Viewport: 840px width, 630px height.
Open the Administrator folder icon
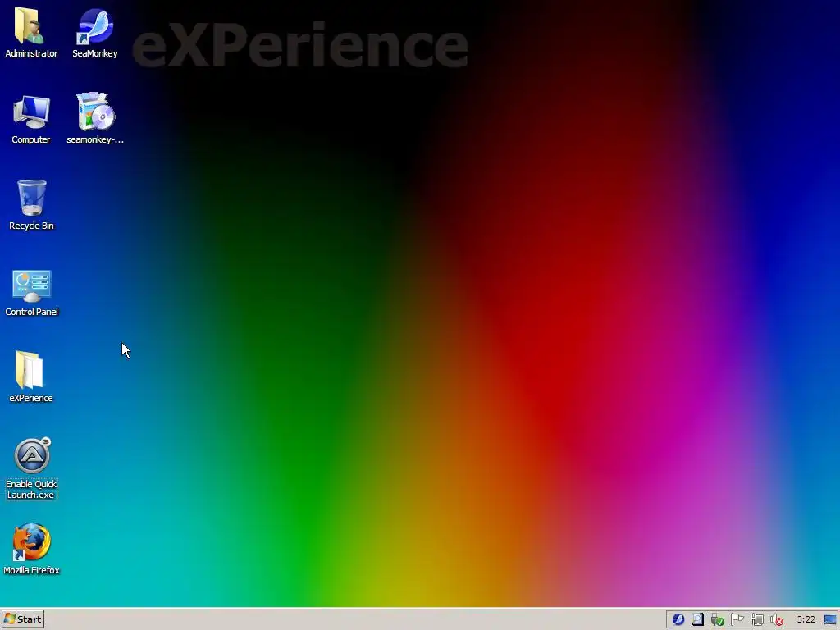click(31, 32)
